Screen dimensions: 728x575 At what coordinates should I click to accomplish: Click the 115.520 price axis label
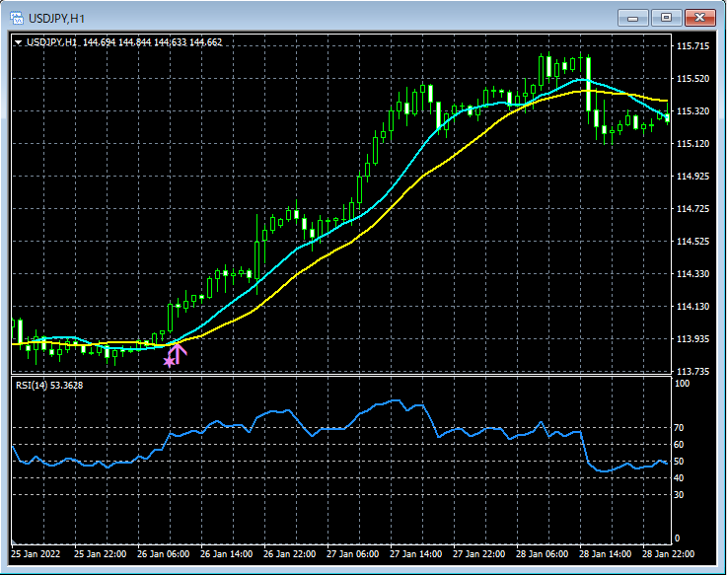pyautogui.click(x=692, y=79)
